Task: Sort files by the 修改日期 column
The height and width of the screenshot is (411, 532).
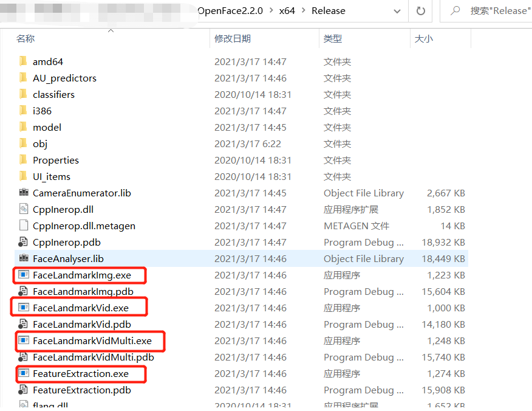Action: coord(232,38)
